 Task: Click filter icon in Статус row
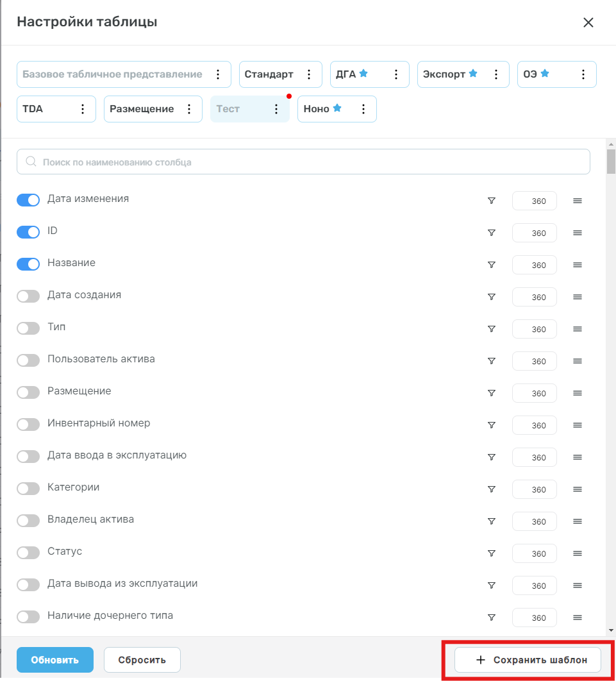pyautogui.click(x=492, y=553)
